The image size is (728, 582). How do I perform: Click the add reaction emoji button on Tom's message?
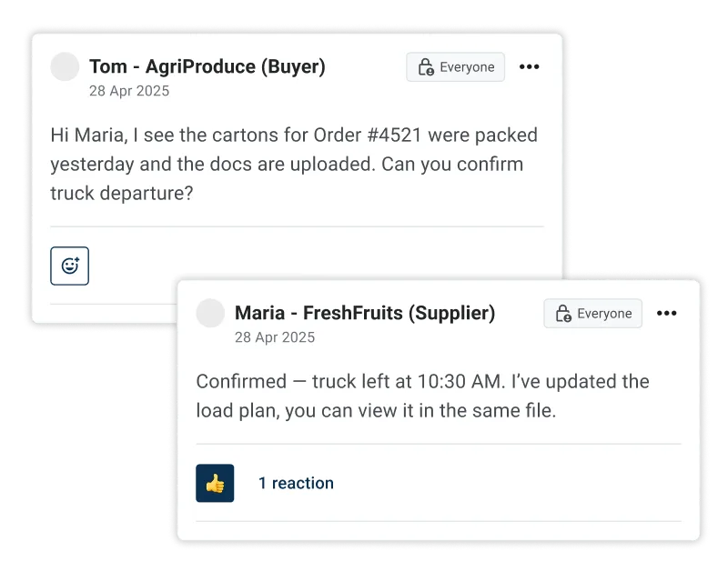click(69, 266)
